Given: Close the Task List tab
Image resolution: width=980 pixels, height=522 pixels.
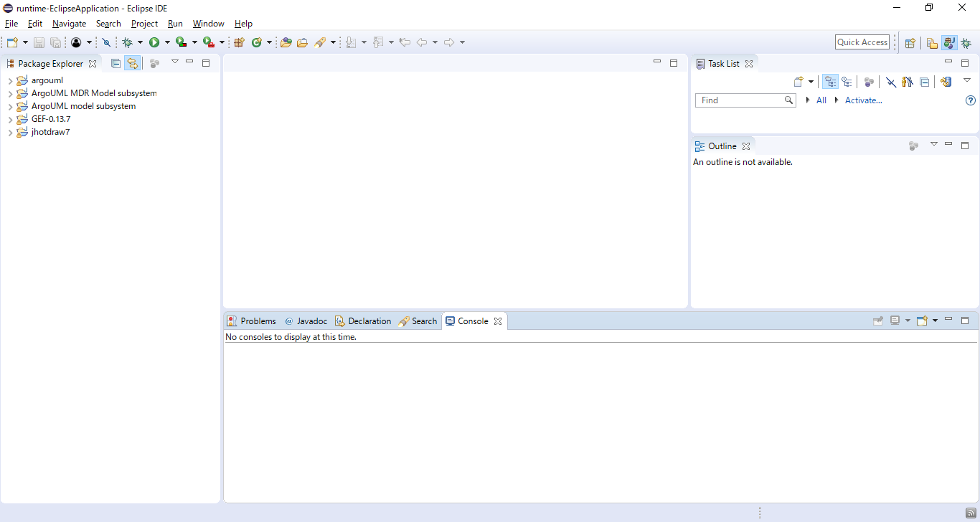Looking at the screenshot, I should coord(749,64).
